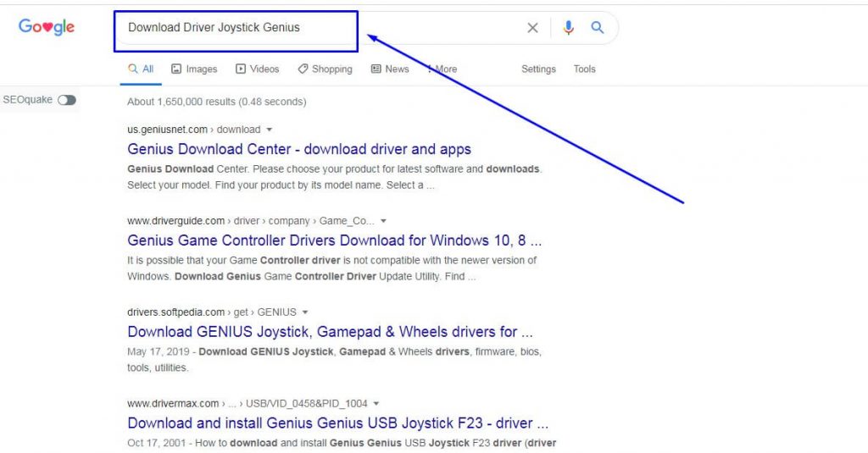Expand the arrow next to us.geniusnet.com
Viewport: 868px width, 453px height.
point(269,130)
